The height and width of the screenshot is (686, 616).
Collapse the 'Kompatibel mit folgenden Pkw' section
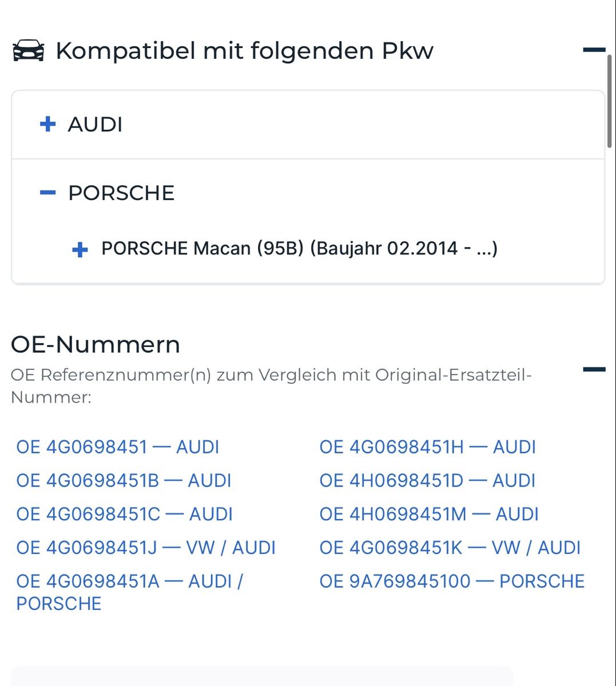point(594,50)
